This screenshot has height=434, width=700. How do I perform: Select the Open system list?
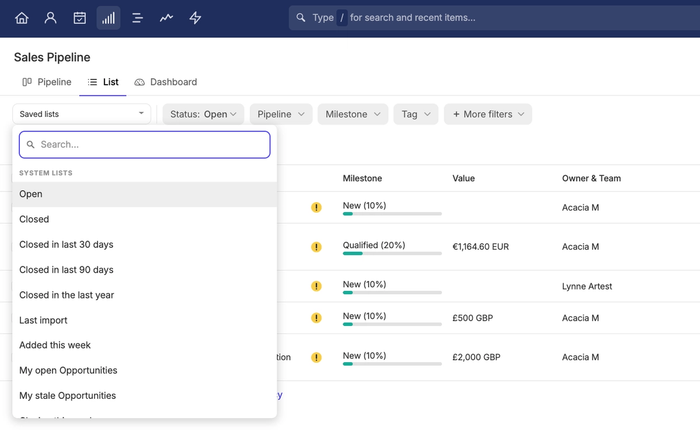pyautogui.click(x=145, y=194)
